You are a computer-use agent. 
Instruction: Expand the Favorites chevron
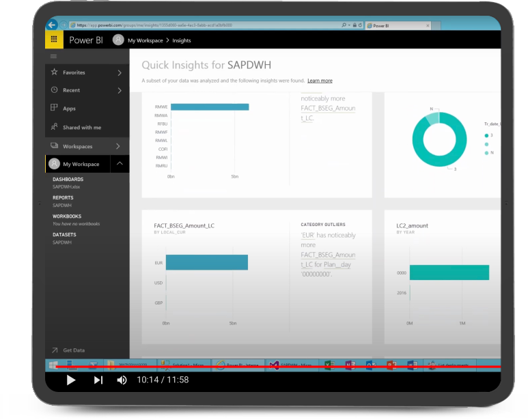[x=120, y=72]
